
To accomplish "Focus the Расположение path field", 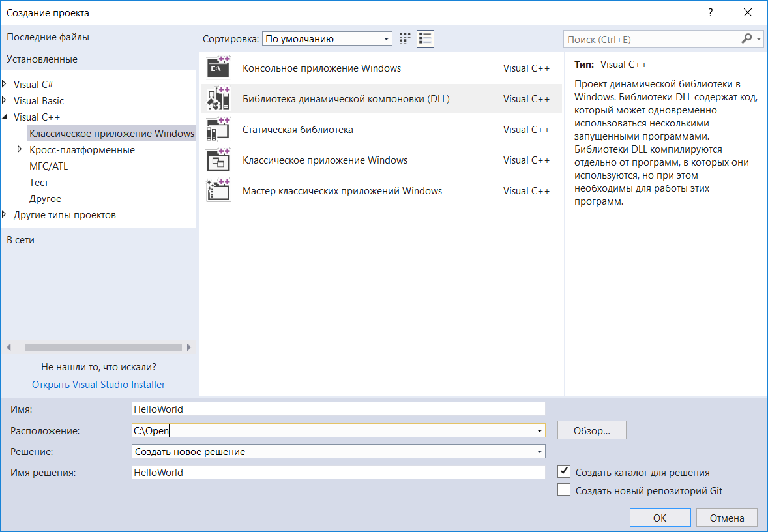I will (x=333, y=430).
